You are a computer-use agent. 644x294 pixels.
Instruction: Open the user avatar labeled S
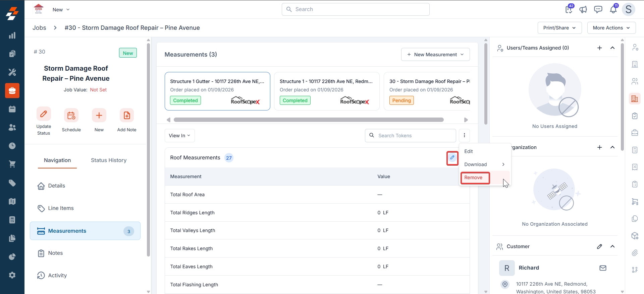[x=629, y=9]
